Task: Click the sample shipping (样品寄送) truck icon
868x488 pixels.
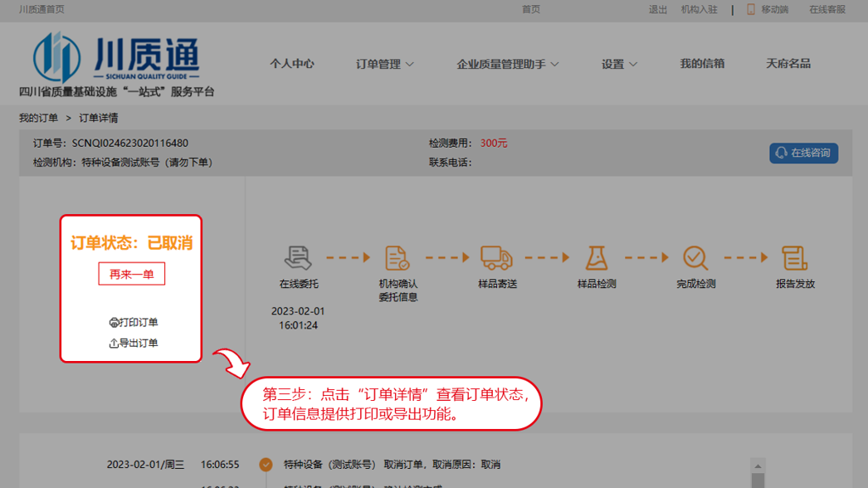Action: point(496,257)
